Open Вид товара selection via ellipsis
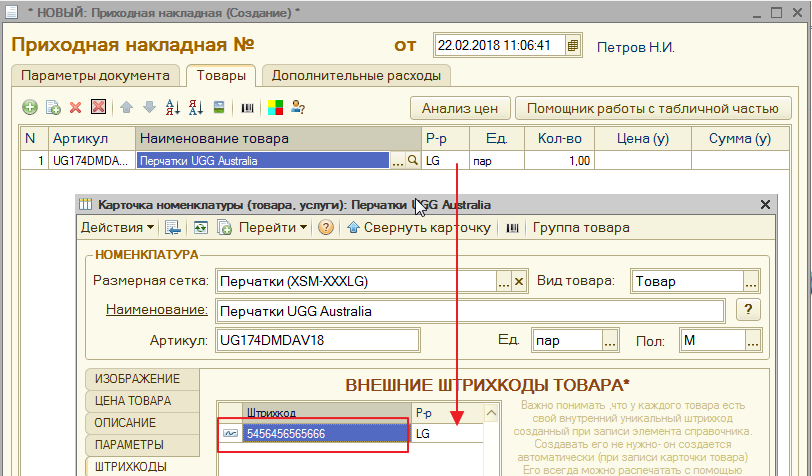The image size is (812, 476). (751, 282)
